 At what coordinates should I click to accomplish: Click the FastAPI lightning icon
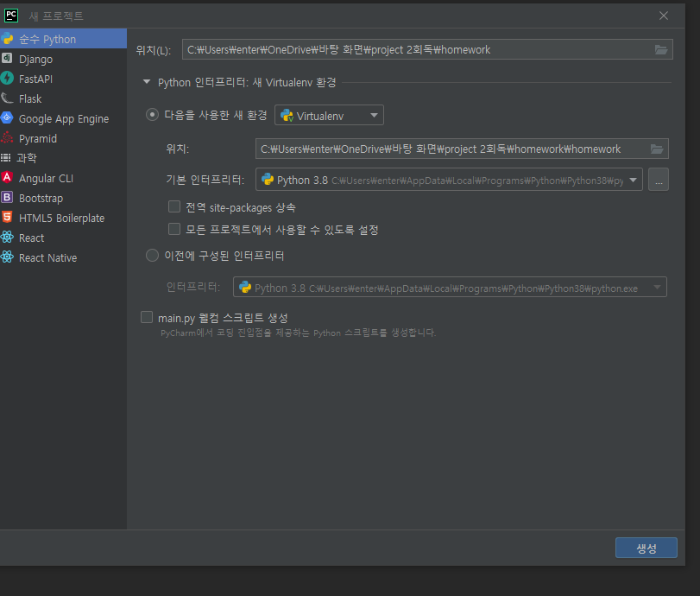pyautogui.click(x=7, y=79)
